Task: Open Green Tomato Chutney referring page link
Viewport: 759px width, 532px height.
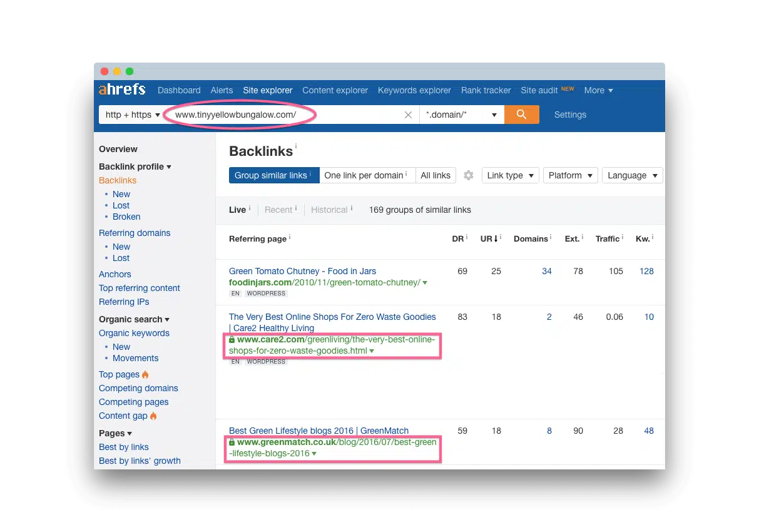Action: point(302,271)
